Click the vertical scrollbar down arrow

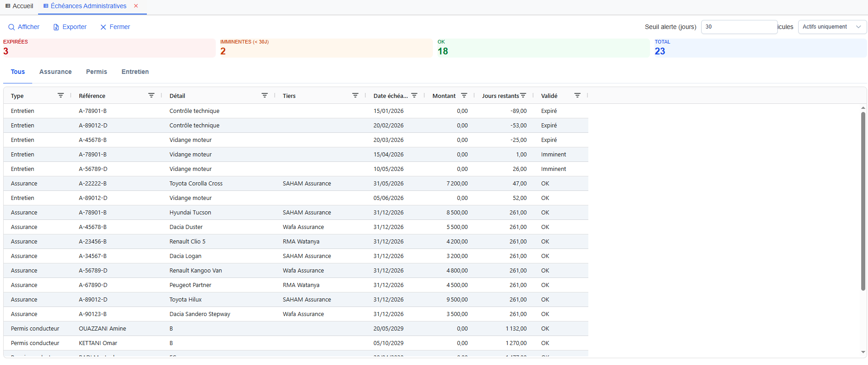863,352
